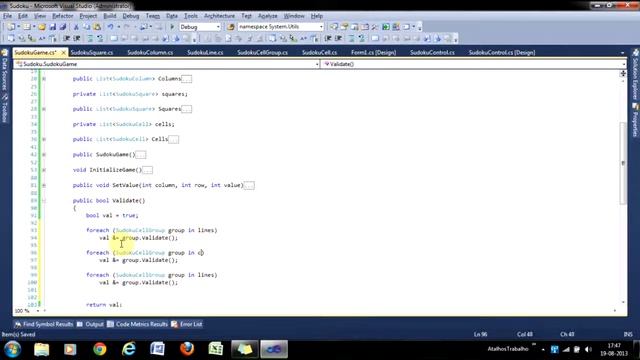Click the Save All icon
The height and width of the screenshot is (360, 640).
pos(63,27)
